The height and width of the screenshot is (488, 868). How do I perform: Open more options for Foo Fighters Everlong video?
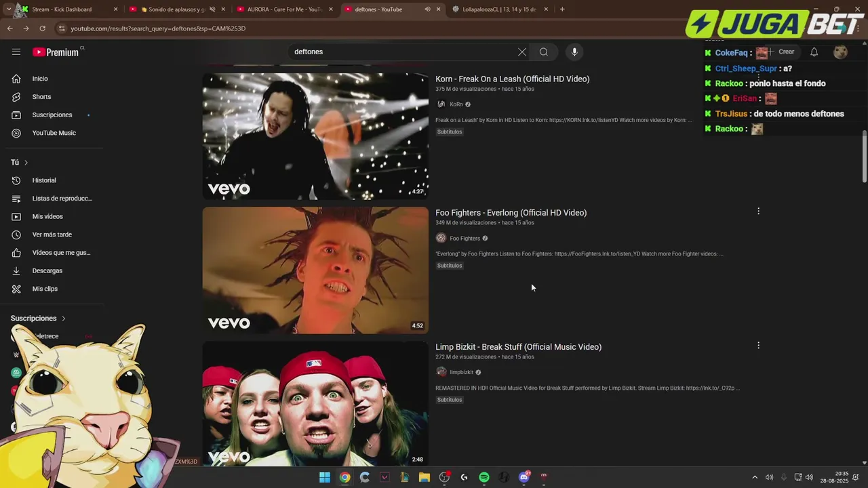click(758, 211)
